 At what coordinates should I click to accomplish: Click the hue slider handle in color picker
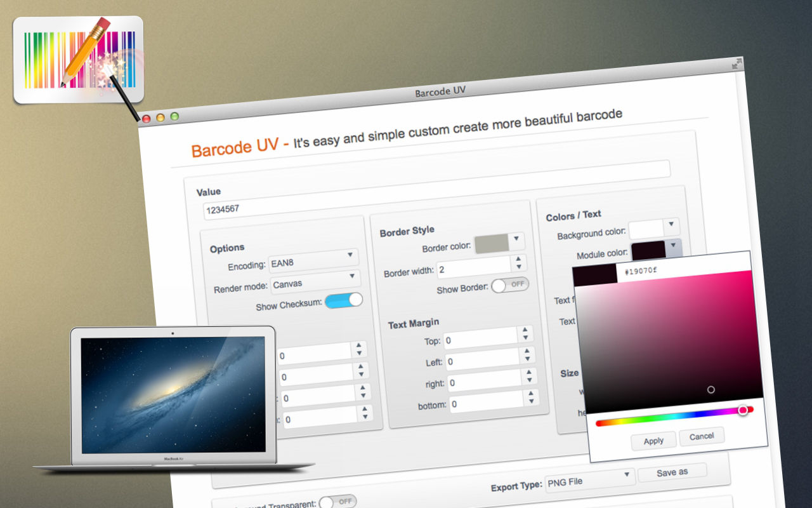743,411
